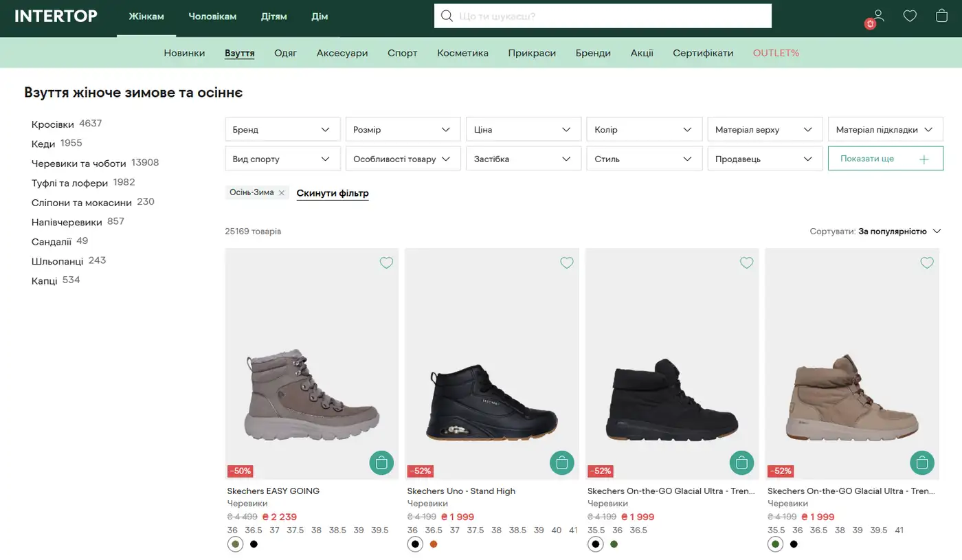
Task: Add Skechers Uno - Stand High to favorites
Action: (x=566, y=262)
